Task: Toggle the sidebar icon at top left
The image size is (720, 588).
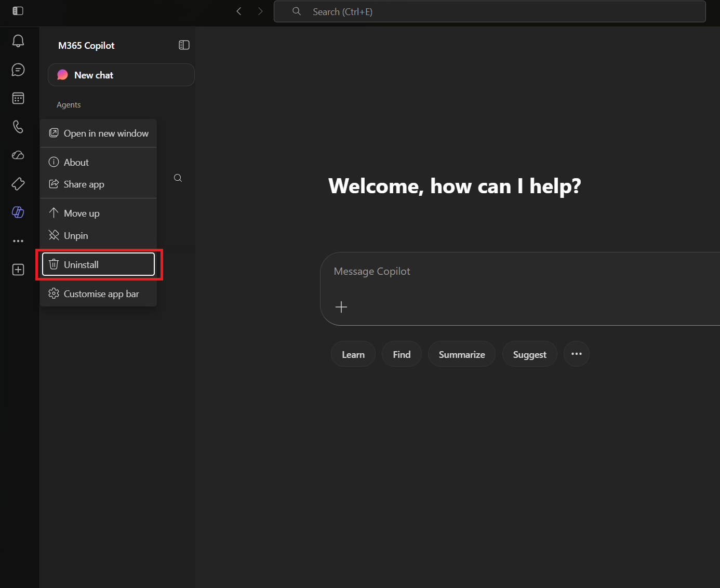Action: 18,11
